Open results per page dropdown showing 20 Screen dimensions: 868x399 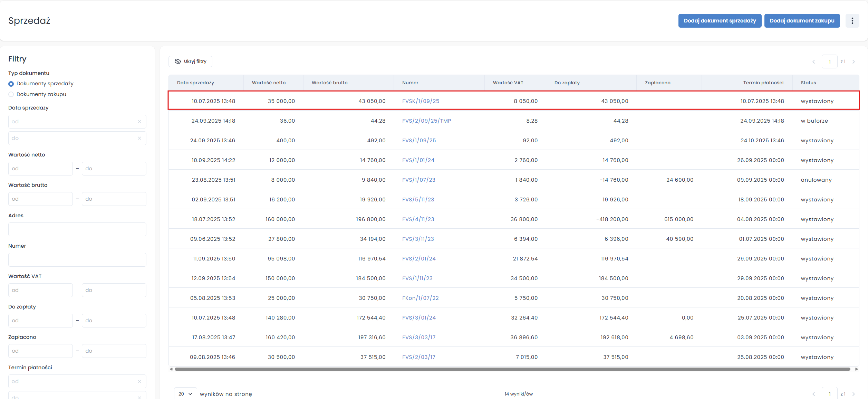click(185, 394)
